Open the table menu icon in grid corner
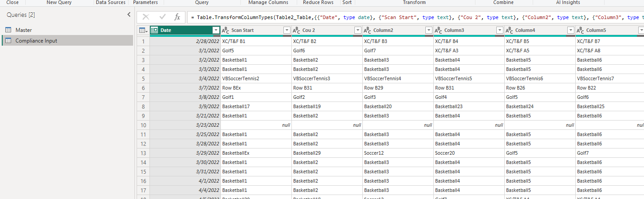The height and width of the screenshot is (199, 644). point(143,30)
